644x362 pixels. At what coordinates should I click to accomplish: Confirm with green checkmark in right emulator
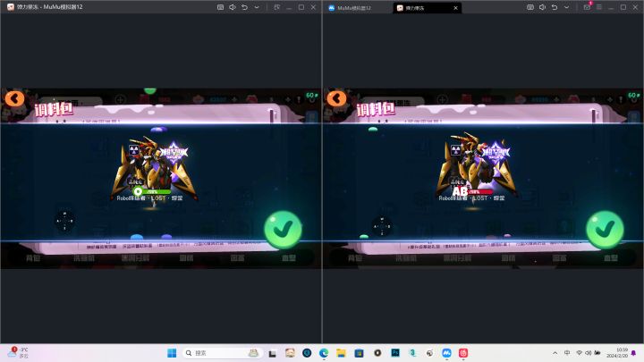(x=605, y=230)
